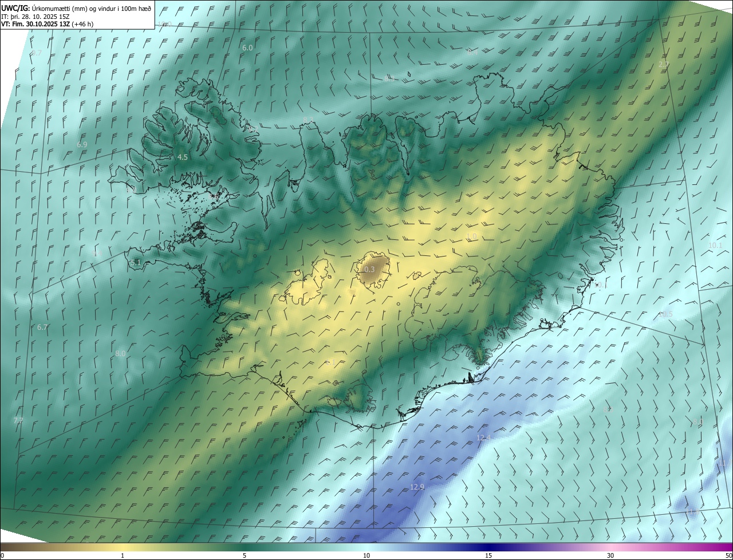Image resolution: width=733 pixels, height=560 pixels.
Task: Click the 'VT: Fim. 30.10.2025 13Z (+46 h)' line
Action: (x=47, y=24)
